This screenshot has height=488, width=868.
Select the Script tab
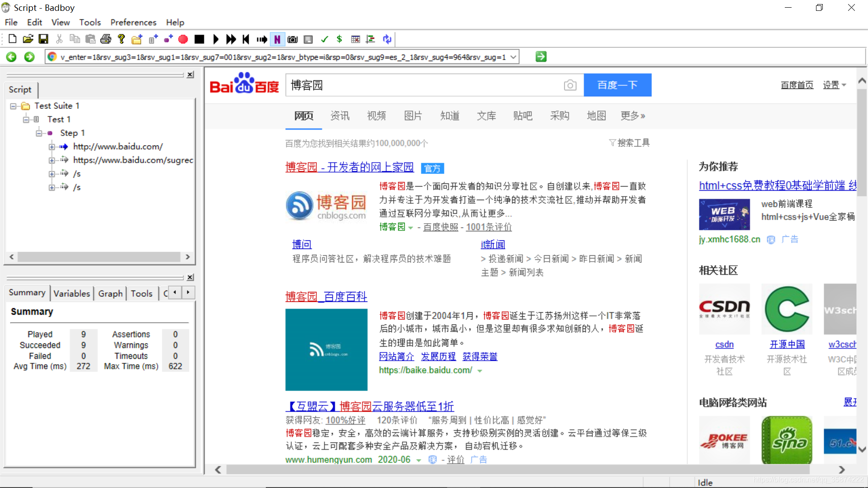20,89
